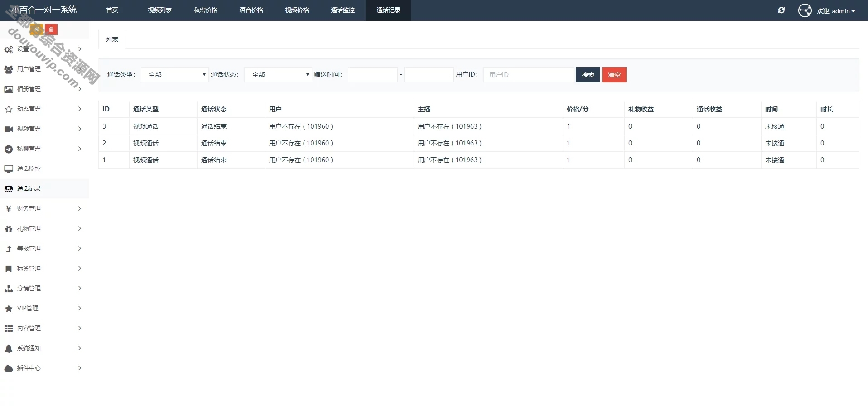Select 通话记录 top navigation tab
This screenshot has width=868, height=406.
pos(389,10)
